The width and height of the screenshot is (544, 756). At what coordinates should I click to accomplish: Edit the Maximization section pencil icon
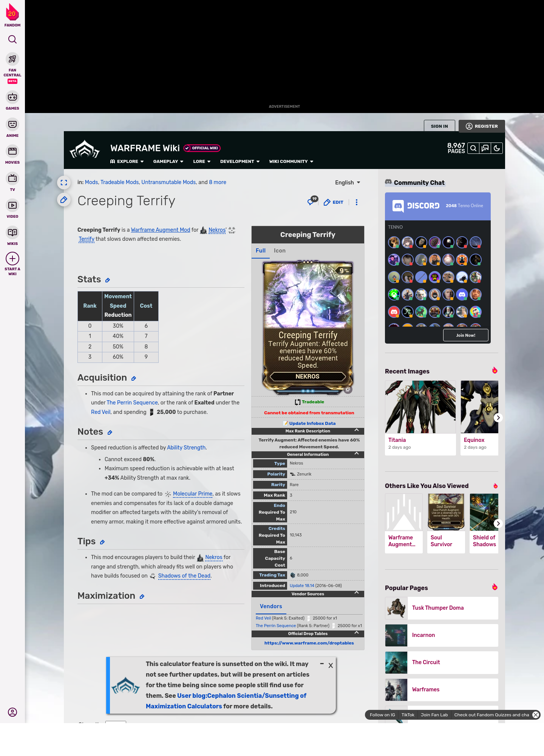(x=142, y=596)
